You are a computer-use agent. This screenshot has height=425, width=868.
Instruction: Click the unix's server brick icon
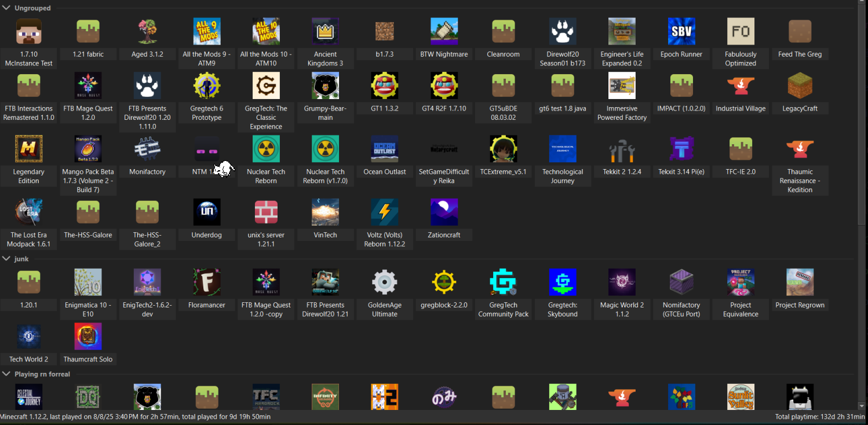pos(266,212)
